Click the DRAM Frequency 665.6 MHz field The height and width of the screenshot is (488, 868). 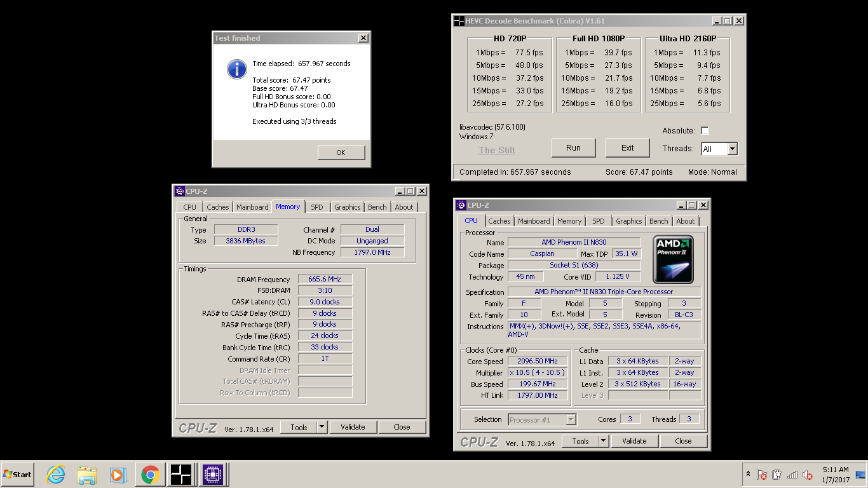[x=325, y=280]
